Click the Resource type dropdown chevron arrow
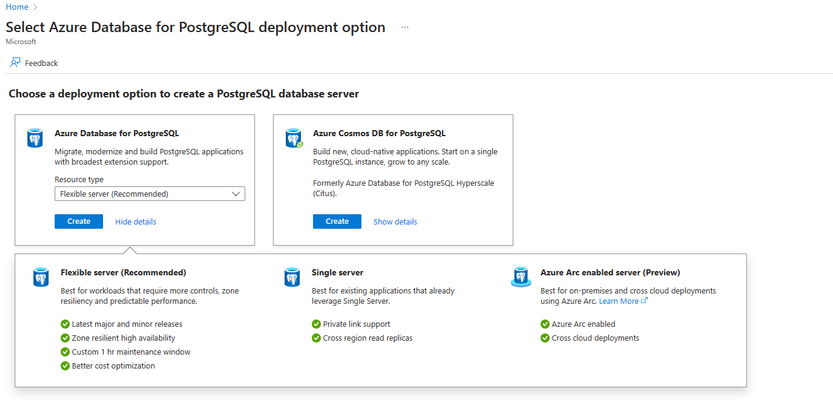Image resolution: width=833 pixels, height=400 pixels. [x=236, y=194]
